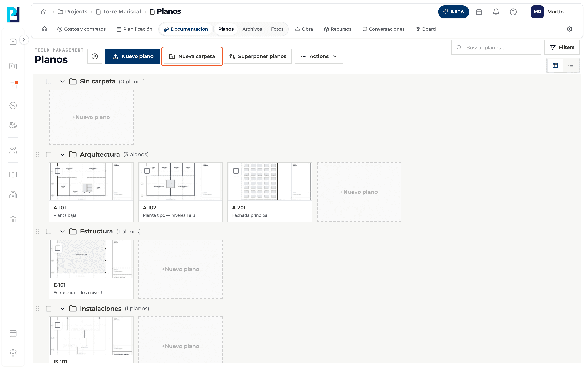Screen dimensions: 588x368
Task: Open sidebar book icon
Action: coord(13,175)
